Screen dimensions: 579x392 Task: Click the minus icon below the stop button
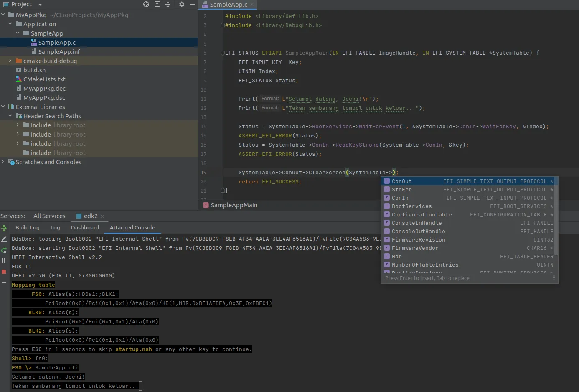(4, 283)
